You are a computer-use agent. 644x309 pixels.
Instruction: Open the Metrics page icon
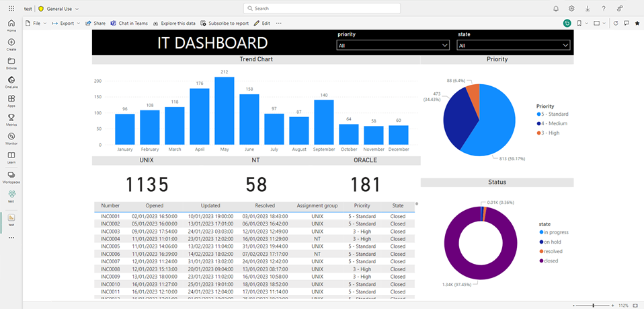click(x=11, y=118)
